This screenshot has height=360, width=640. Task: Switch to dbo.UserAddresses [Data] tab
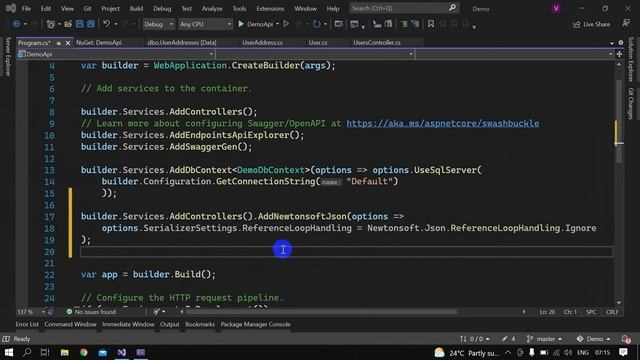182,42
